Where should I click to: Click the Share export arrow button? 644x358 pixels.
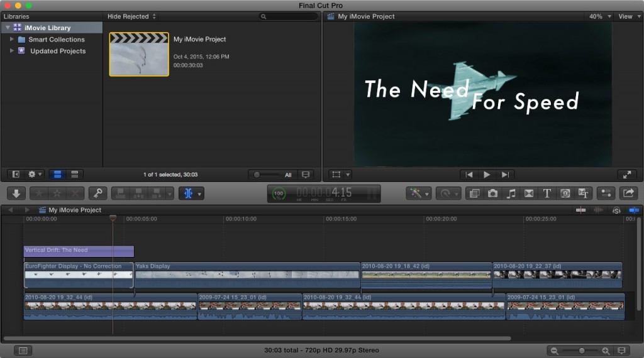tap(628, 193)
